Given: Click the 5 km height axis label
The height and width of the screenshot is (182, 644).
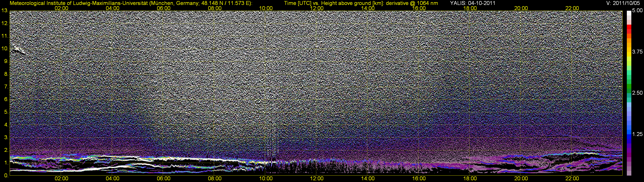Looking at the screenshot, I should [x=6, y=112].
